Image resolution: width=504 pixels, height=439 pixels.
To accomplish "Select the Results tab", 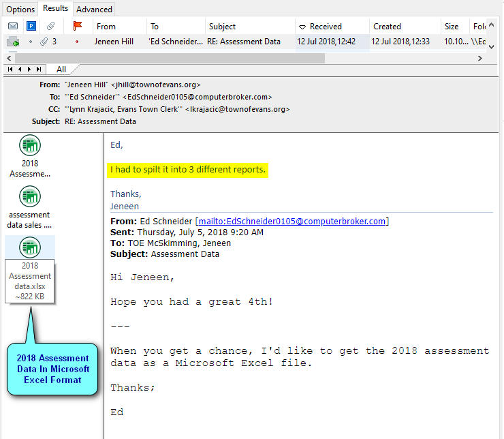I will [x=55, y=8].
